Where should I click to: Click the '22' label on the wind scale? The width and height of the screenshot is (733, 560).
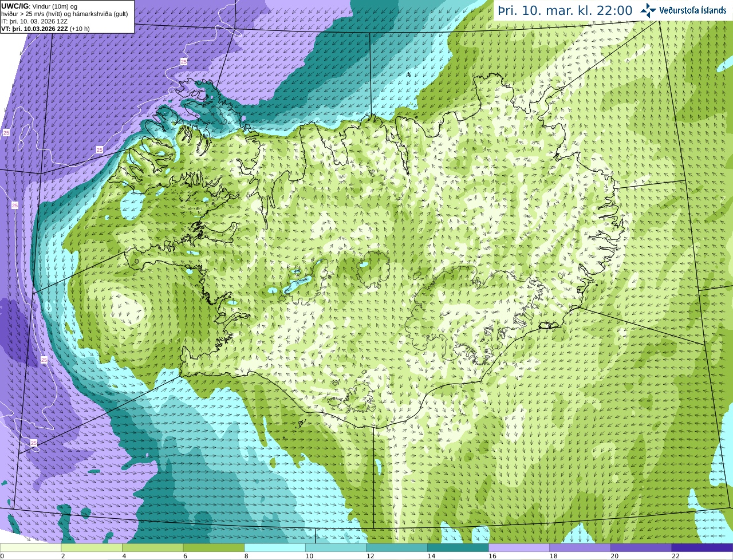pos(676,556)
